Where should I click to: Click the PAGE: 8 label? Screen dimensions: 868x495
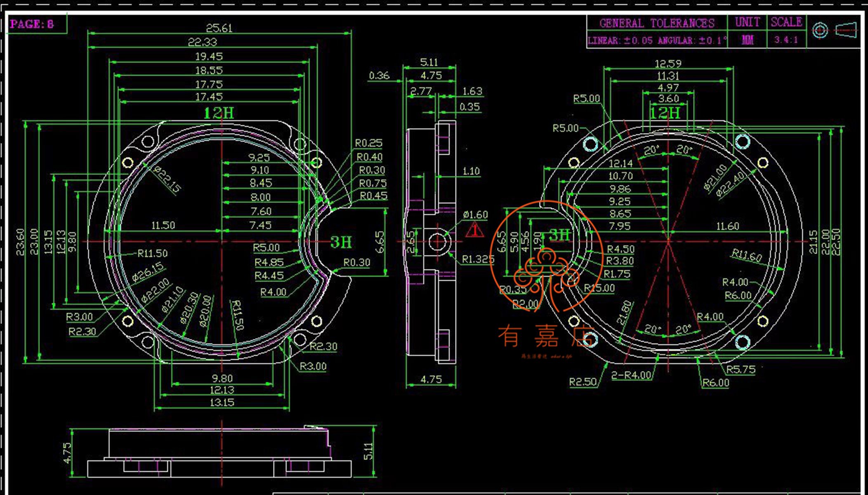[32, 24]
